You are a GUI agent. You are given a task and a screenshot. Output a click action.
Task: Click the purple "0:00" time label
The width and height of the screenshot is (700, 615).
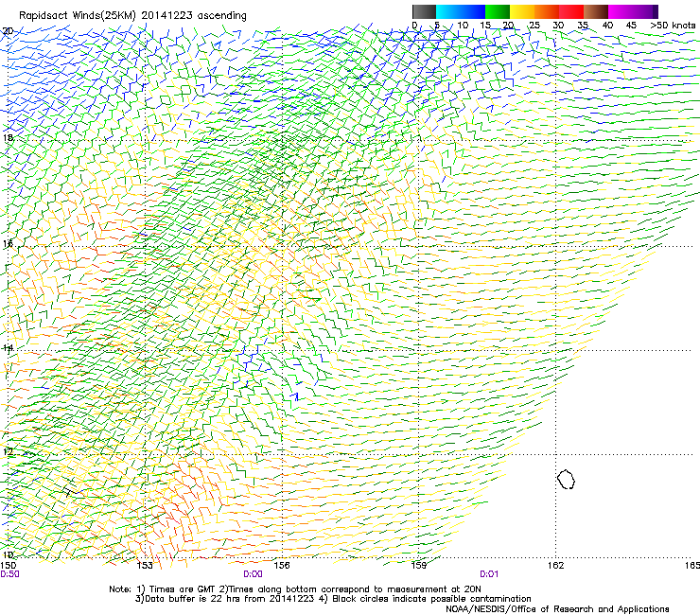(x=253, y=574)
